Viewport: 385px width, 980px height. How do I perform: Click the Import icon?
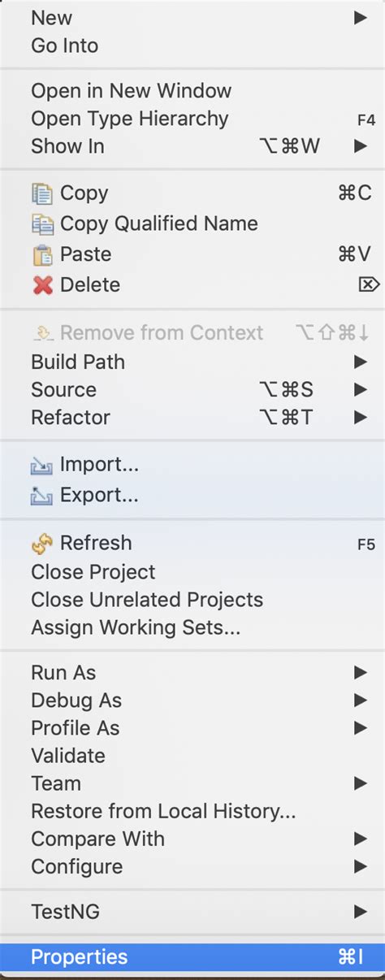41,466
